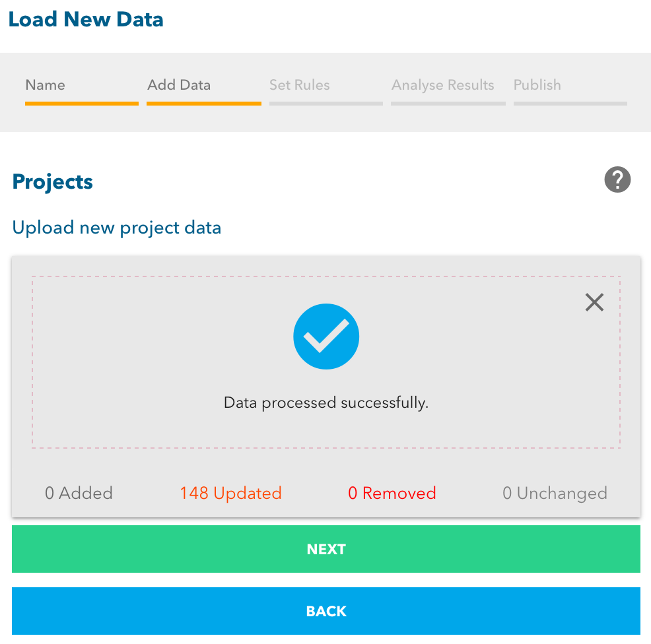This screenshot has width=651, height=644.
Task: Click the 0 Added count
Action: [79, 493]
